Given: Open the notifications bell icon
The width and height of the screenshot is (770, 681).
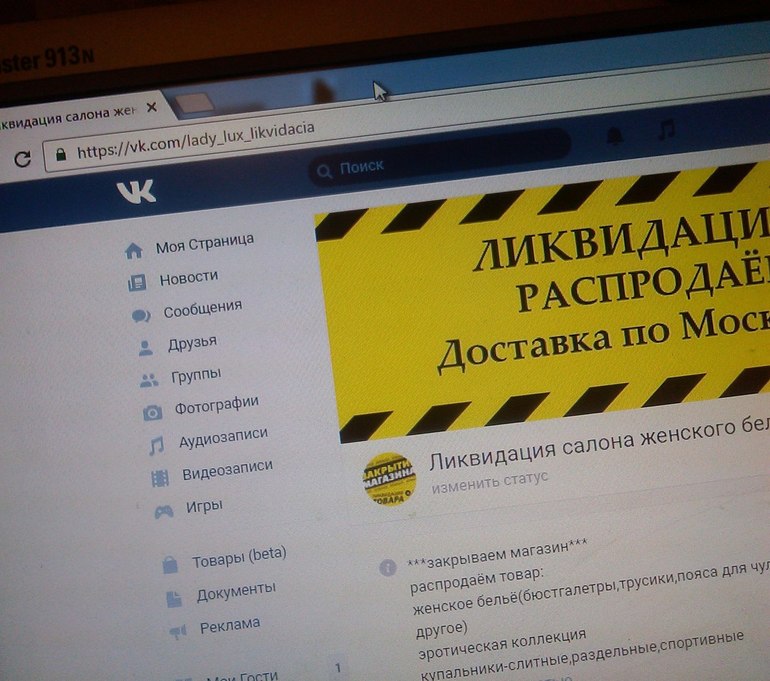Looking at the screenshot, I should [614, 135].
